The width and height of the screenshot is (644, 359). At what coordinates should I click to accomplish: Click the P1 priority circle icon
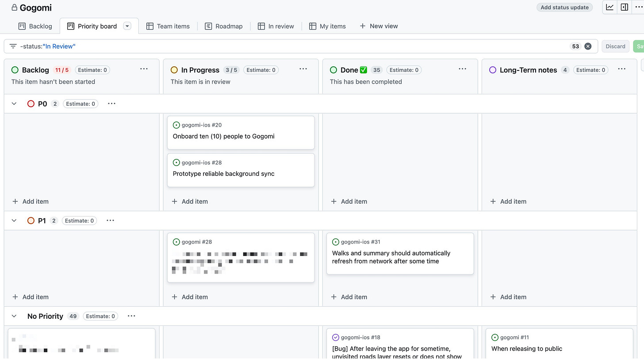[x=31, y=220]
